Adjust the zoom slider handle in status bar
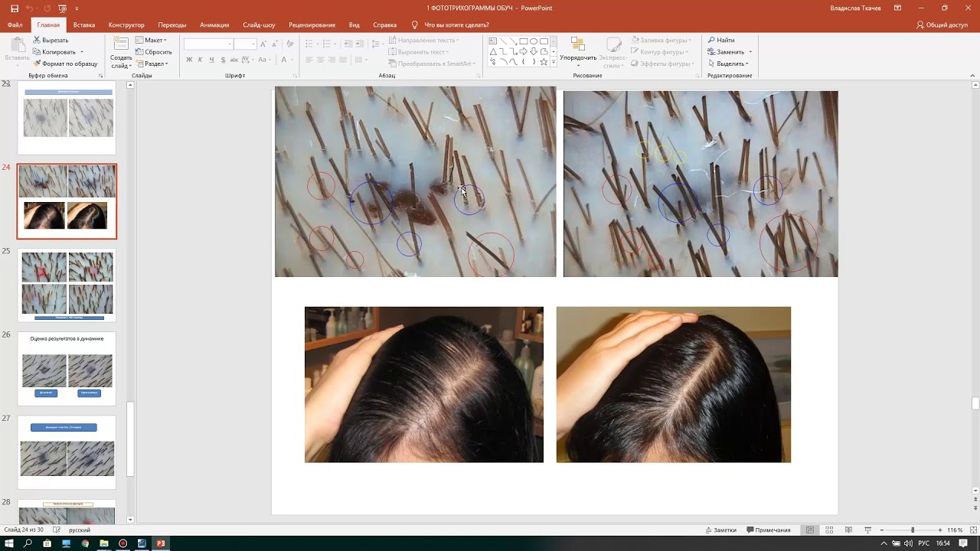Screen dimensions: 980x551 point(912,530)
